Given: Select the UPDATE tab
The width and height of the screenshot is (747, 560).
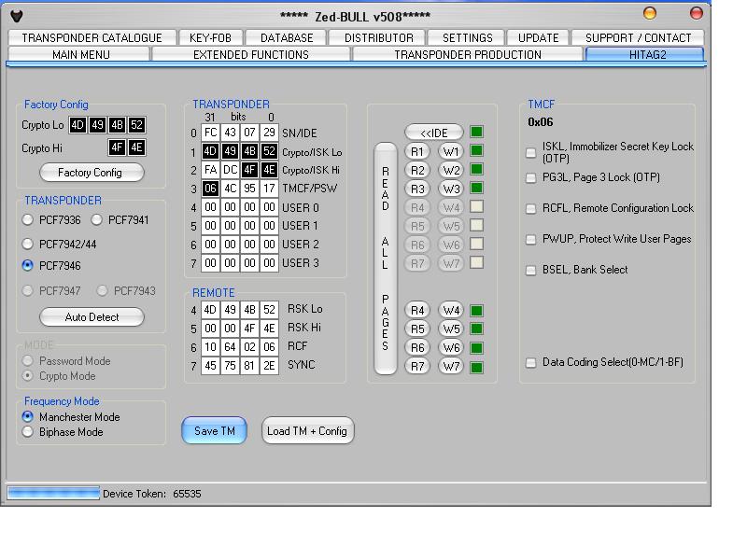Looking at the screenshot, I should pos(539,37).
